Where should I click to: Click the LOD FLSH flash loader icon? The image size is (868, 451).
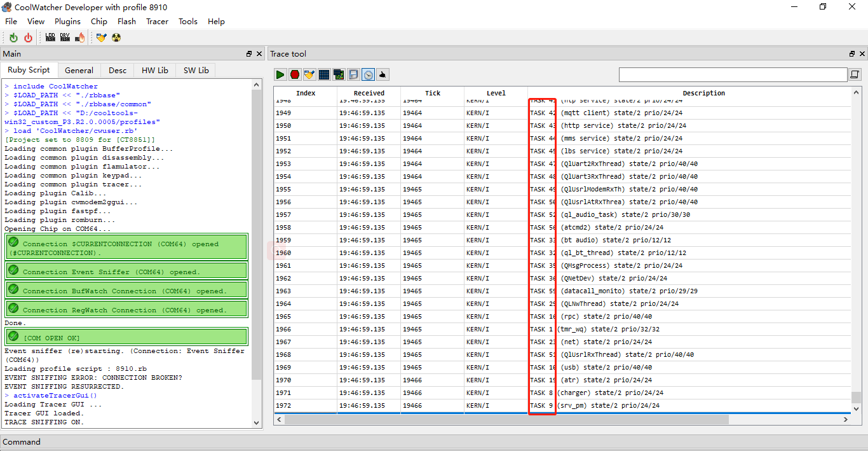point(50,38)
